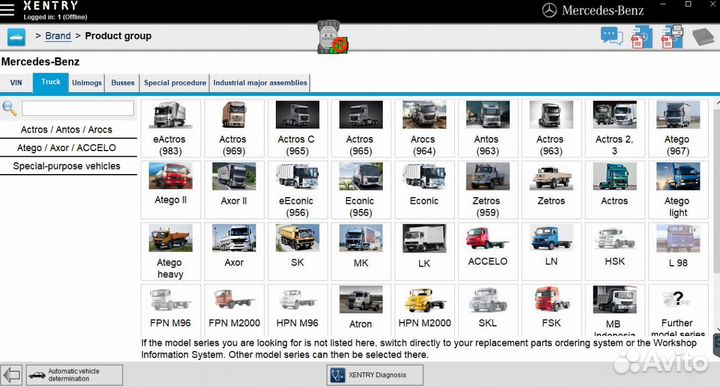Screen dimensions: 720x387
Task: Select the LK truck model
Action: (x=424, y=252)
